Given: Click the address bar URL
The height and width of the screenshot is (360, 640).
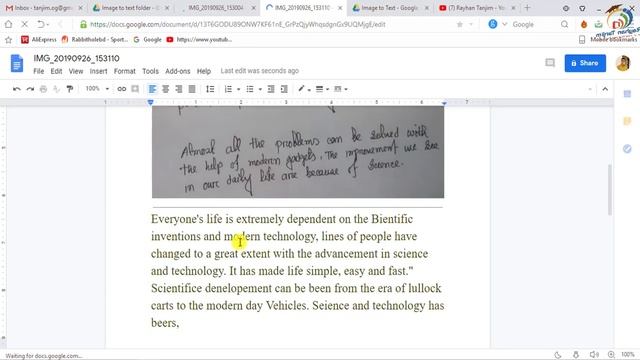Looking at the screenshot, I should tap(238, 24).
